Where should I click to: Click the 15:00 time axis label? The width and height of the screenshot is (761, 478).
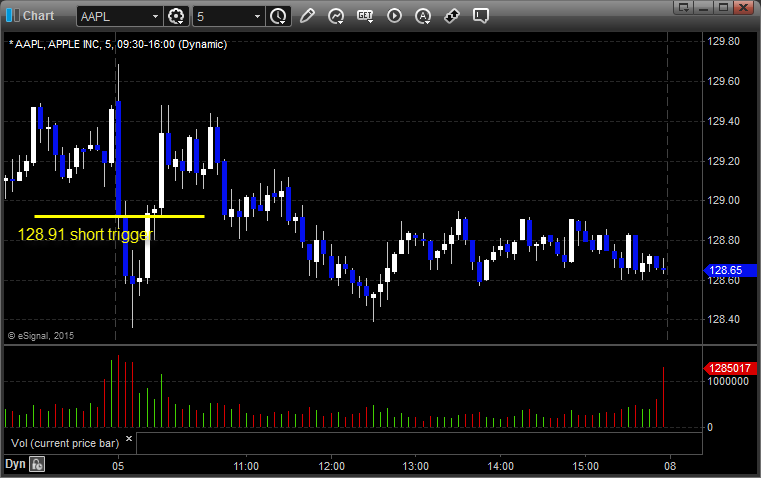[x=585, y=466]
